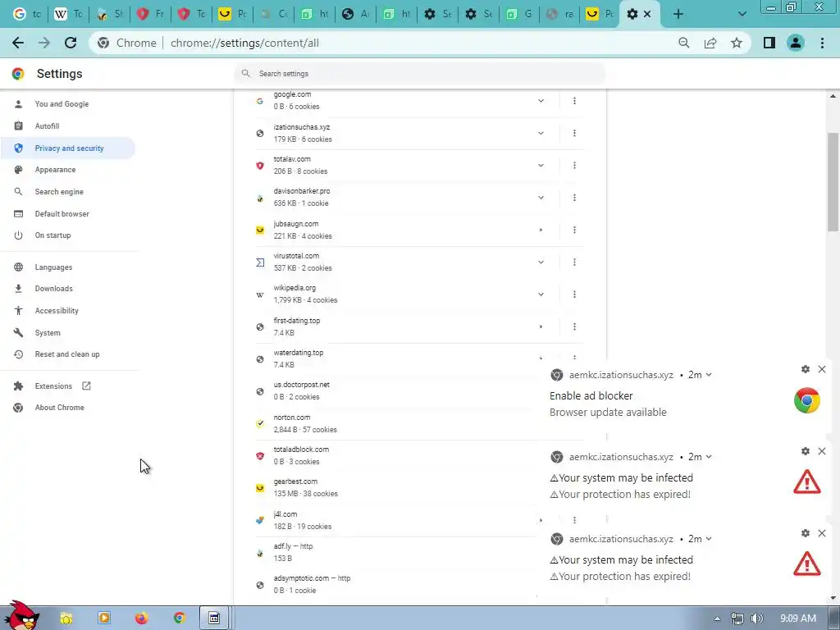Expand the Enable ad blocker notification chevron
The width and height of the screenshot is (840, 630).
(x=709, y=375)
